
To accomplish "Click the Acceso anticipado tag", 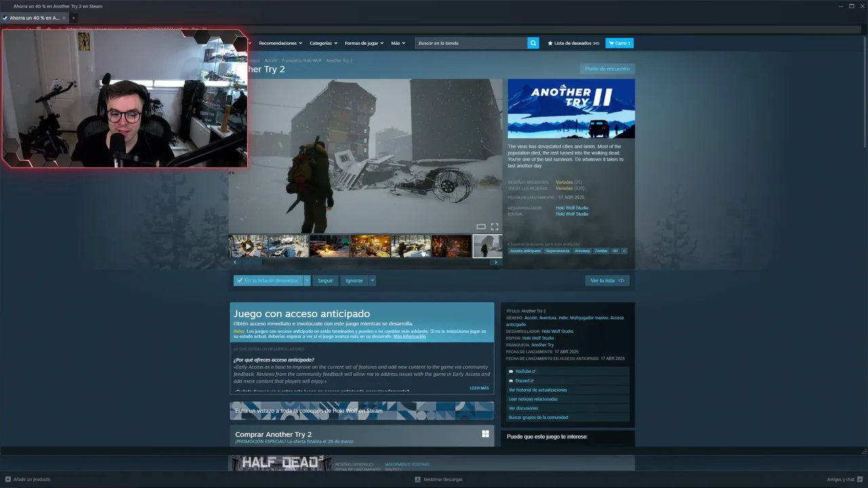I will pyautogui.click(x=526, y=251).
